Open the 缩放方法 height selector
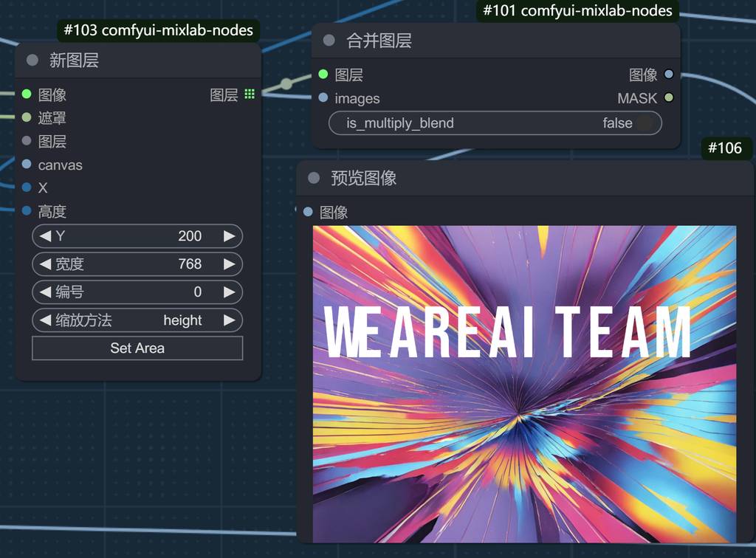The image size is (756, 558). (x=137, y=320)
